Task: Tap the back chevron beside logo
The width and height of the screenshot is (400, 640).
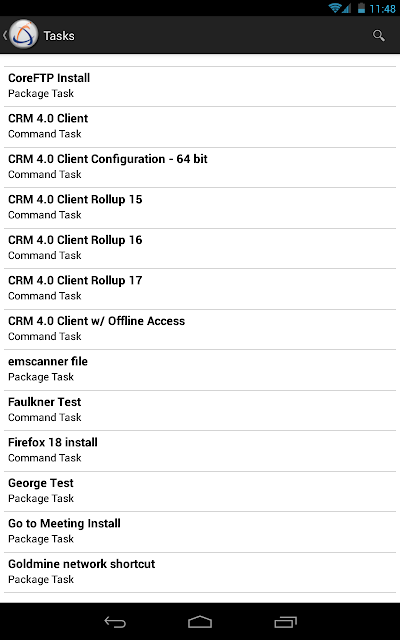Action: pyautogui.click(x=5, y=35)
